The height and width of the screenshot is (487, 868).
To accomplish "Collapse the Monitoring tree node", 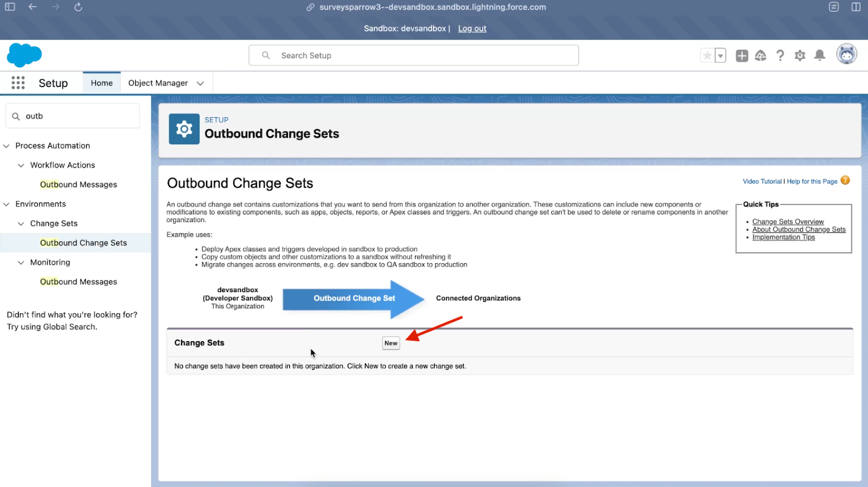I will 21,263.
